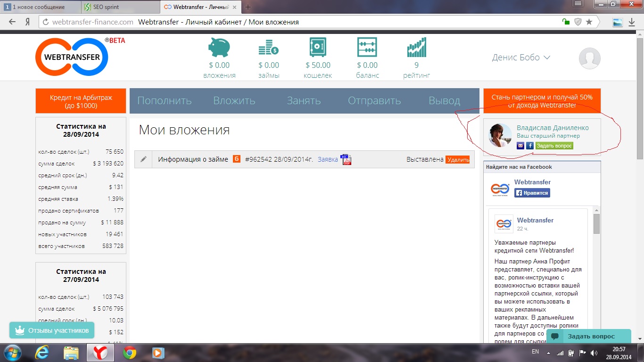Select the Вывод menu item
Screen dimensions: 644x362
point(444,100)
